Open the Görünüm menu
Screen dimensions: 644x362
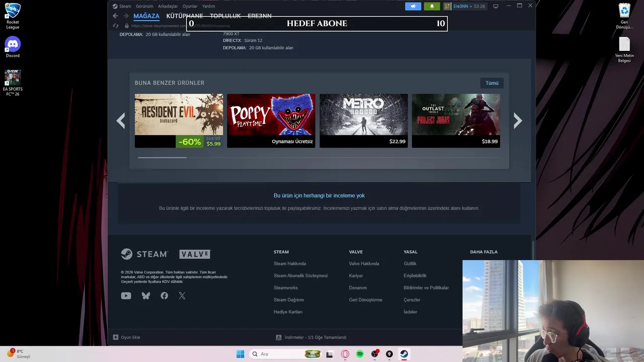click(x=144, y=6)
